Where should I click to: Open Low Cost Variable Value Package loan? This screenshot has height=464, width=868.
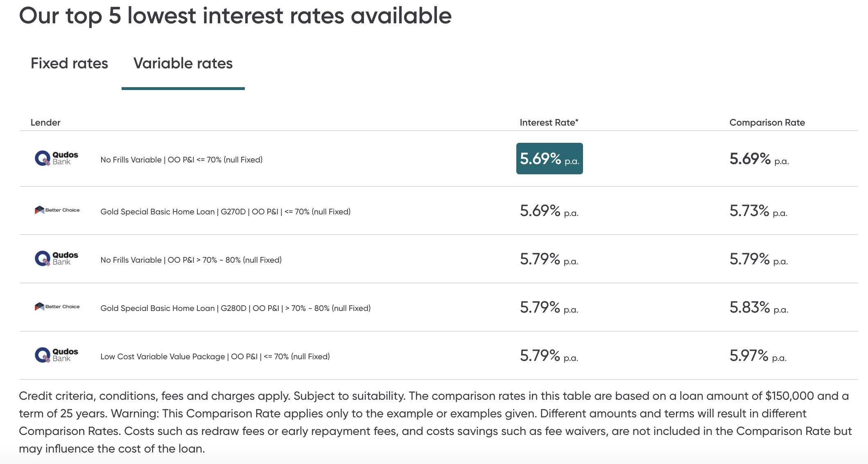[215, 356]
